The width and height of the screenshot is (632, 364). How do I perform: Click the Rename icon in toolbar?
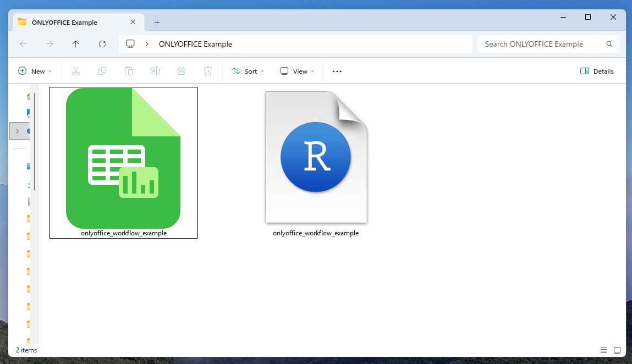click(155, 71)
